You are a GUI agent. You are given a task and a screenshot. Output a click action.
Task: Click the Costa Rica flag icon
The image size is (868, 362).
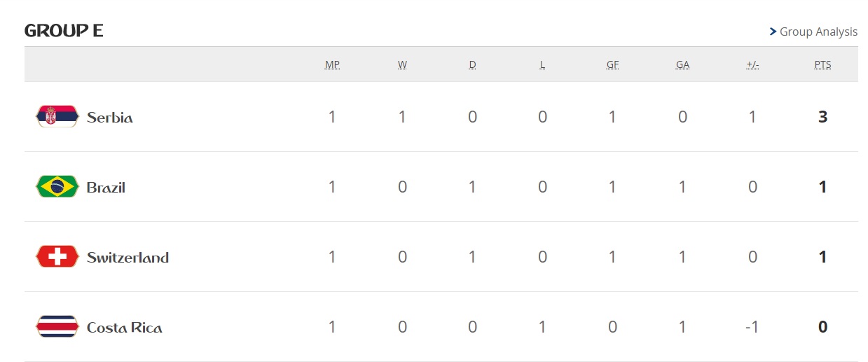click(x=57, y=326)
